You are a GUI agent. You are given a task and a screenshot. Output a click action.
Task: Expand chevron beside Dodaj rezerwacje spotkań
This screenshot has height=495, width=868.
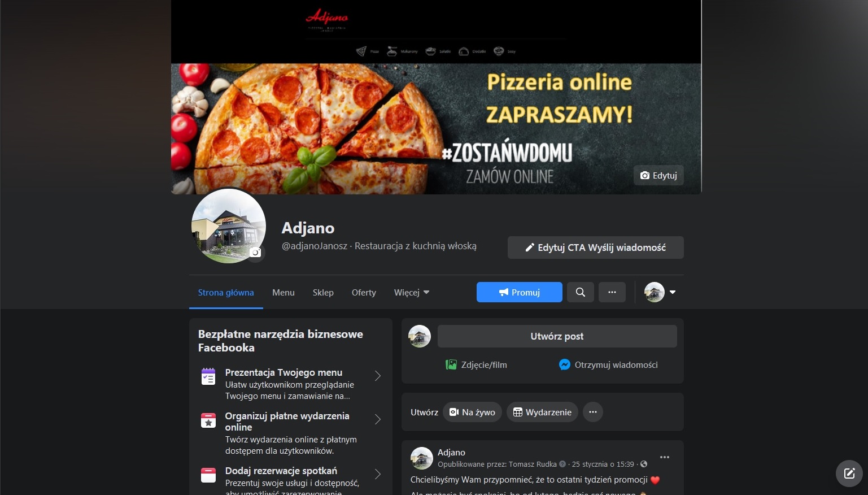coord(378,474)
